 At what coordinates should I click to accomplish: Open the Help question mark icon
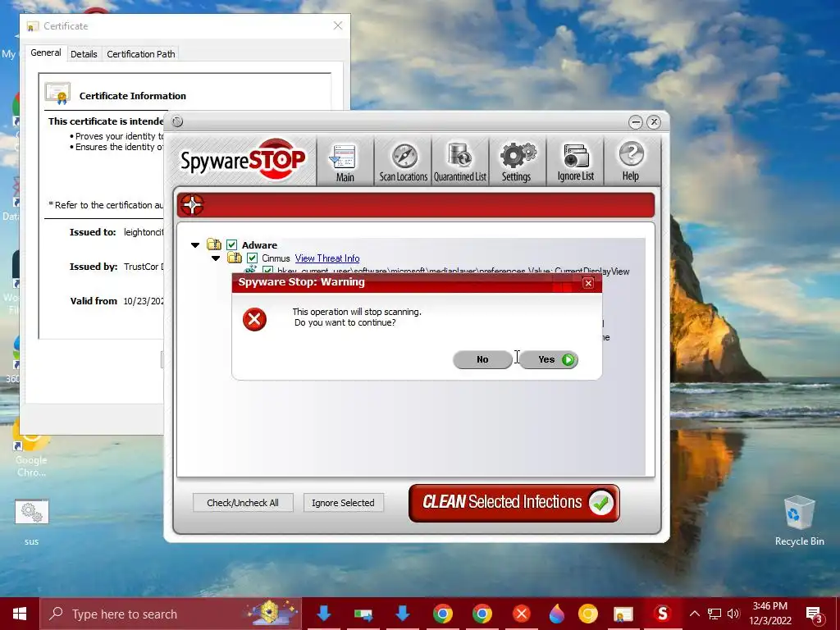[631, 162]
